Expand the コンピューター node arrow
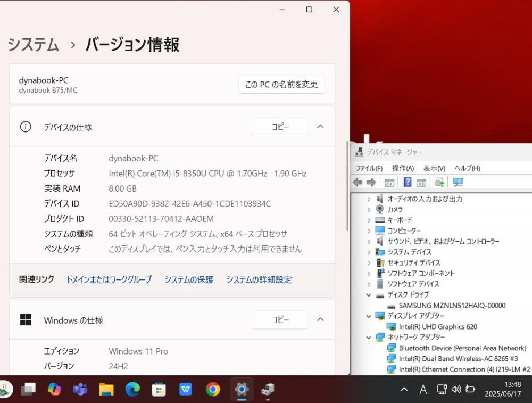 pyautogui.click(x=369, y=231)
